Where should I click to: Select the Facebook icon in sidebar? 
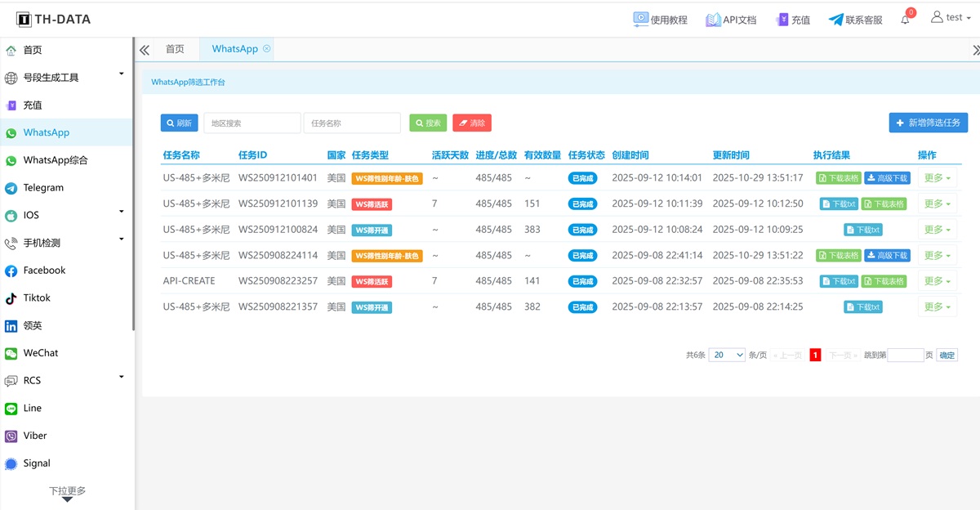tap(11, 271)
